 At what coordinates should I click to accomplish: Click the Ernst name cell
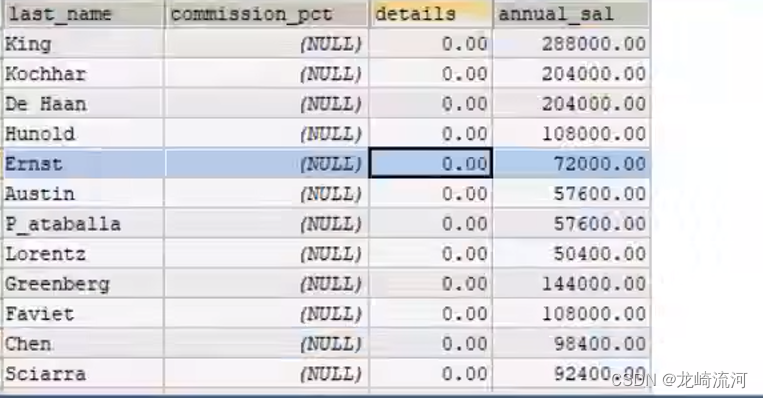83,163
